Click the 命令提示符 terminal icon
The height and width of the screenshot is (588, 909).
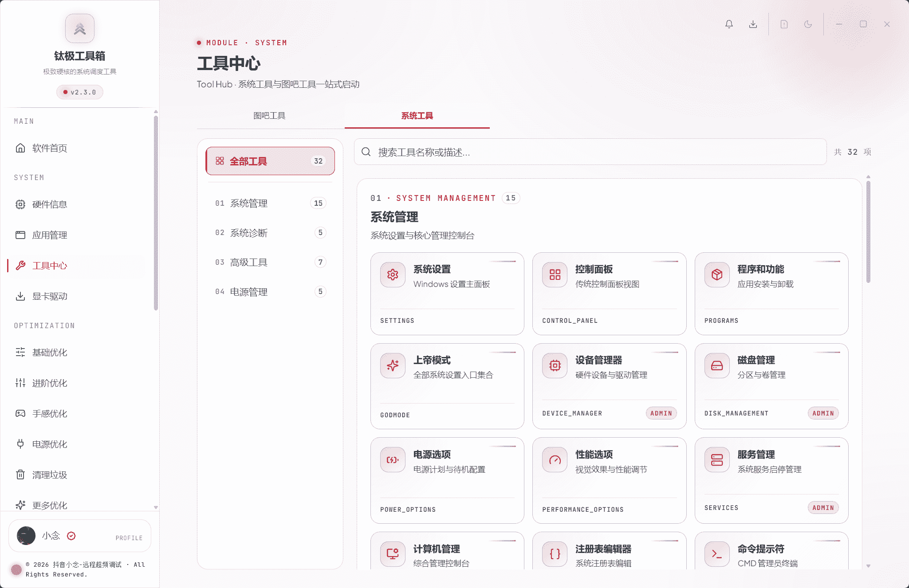tap(717, 554)
